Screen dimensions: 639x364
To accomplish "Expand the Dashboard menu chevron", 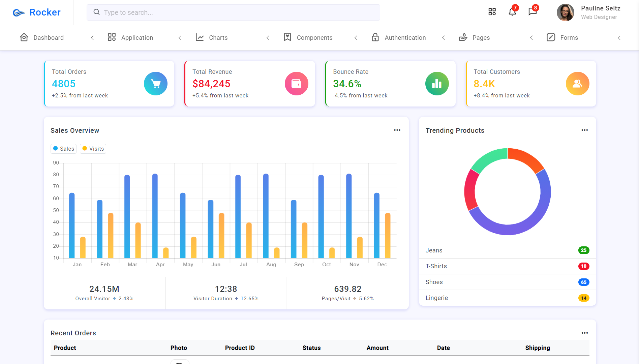I will point(92,38).
